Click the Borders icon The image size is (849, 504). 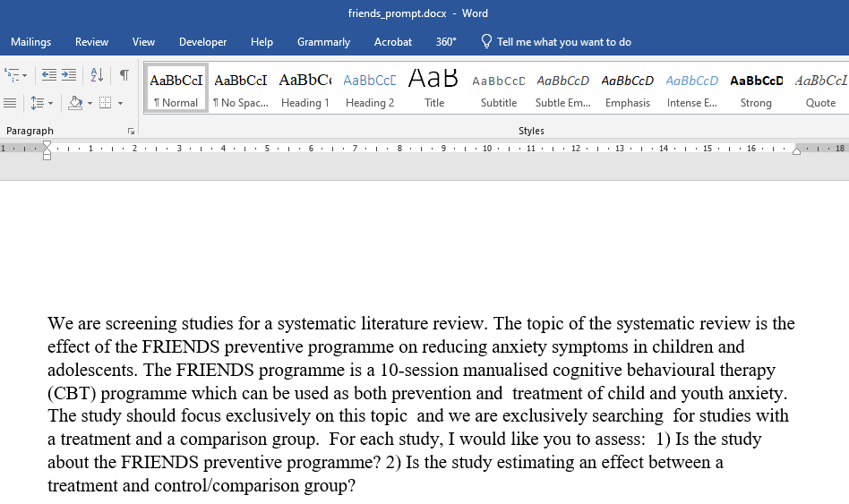pos(106,103)
